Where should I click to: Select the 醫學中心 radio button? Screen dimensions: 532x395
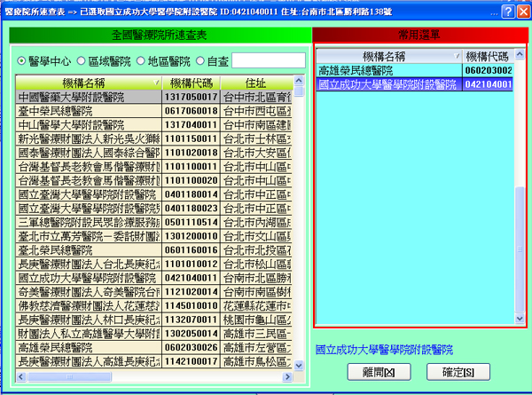[22, 60]
